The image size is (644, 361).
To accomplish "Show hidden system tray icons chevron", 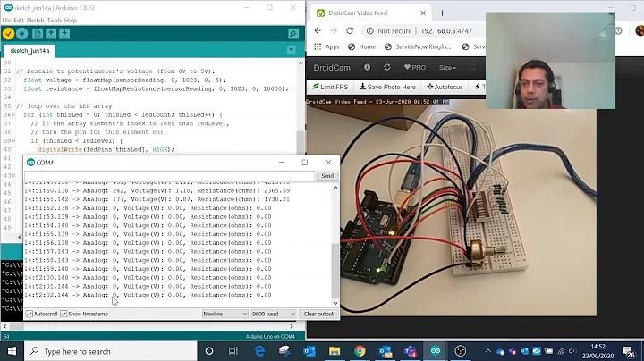I will click(x=488, y=351).
